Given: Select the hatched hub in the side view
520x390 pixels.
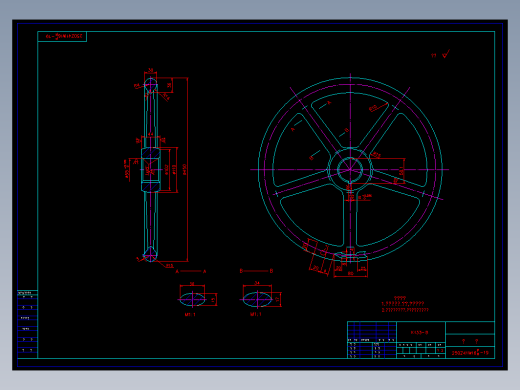Looking at the screenshot, I should click(151, 170).
